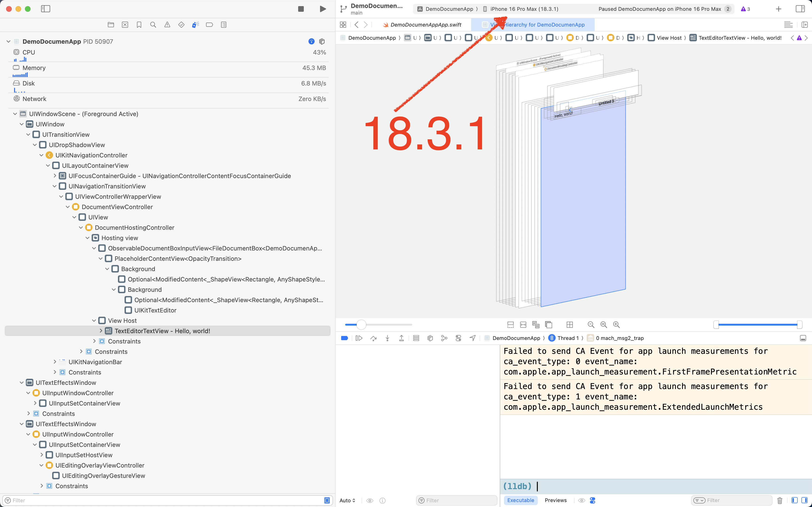Click zoom in on view hierarchy canvas
Screen dimensions: 812x507
tap(616, 325)
